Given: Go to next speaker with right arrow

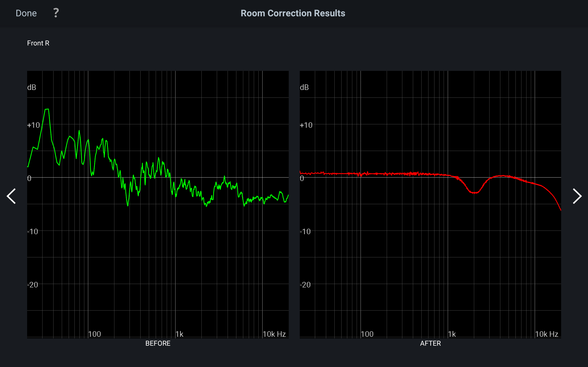Looking at the screenshot, I should (x=577, y=196).
